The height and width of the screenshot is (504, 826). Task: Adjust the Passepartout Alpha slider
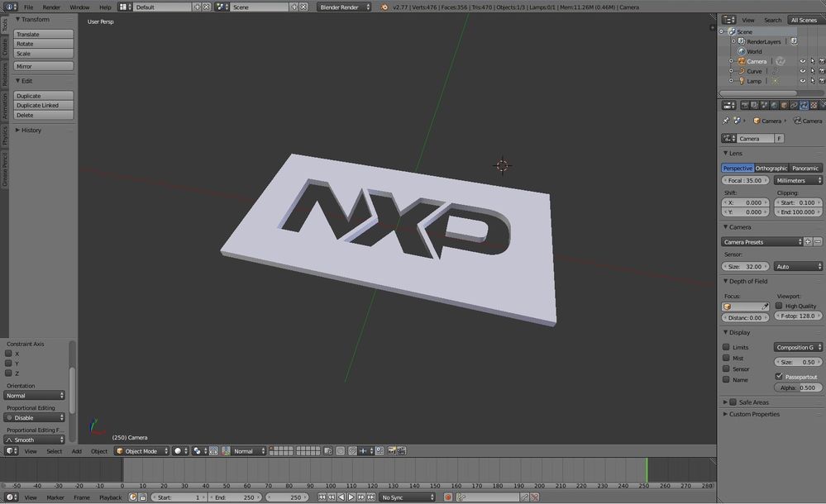click(x=798, y=387)
